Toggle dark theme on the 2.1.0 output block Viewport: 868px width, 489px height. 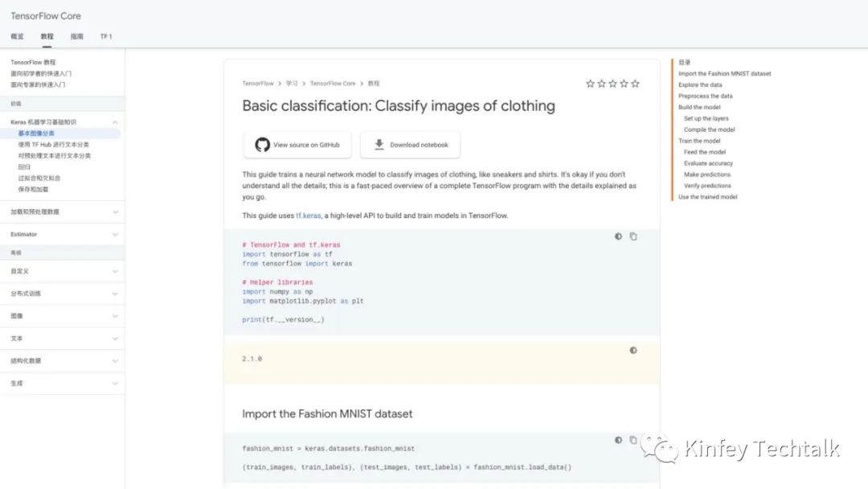click(633, 351)
